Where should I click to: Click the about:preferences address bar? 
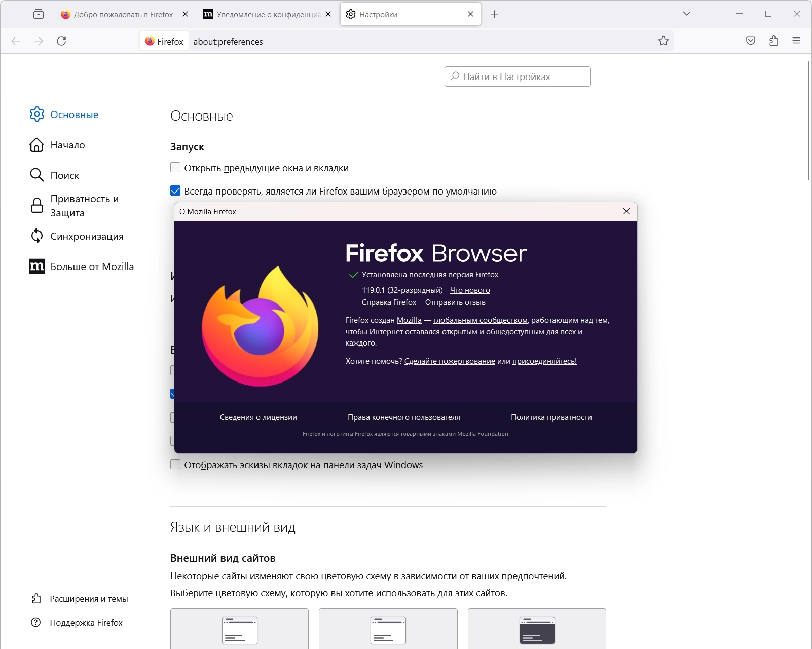point(405,41)
